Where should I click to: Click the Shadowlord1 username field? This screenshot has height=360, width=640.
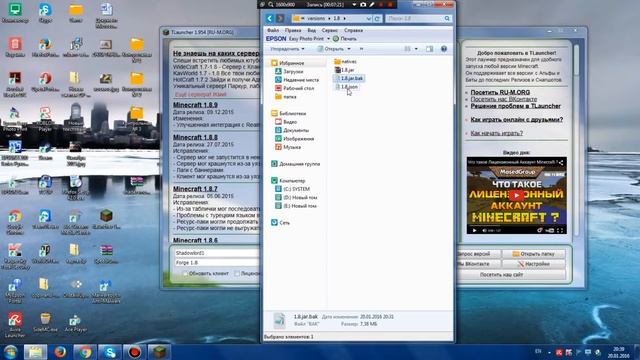click(216, 253)
